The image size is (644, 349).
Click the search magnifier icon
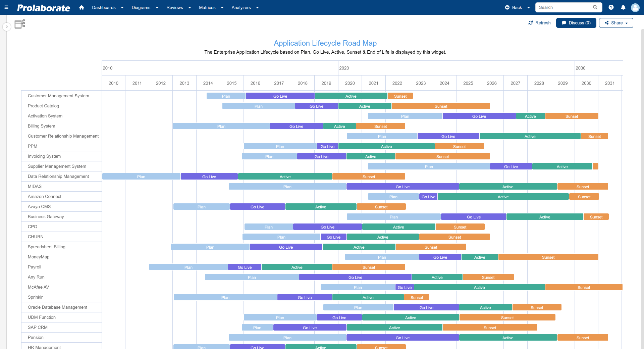click(x=595, y=7)
